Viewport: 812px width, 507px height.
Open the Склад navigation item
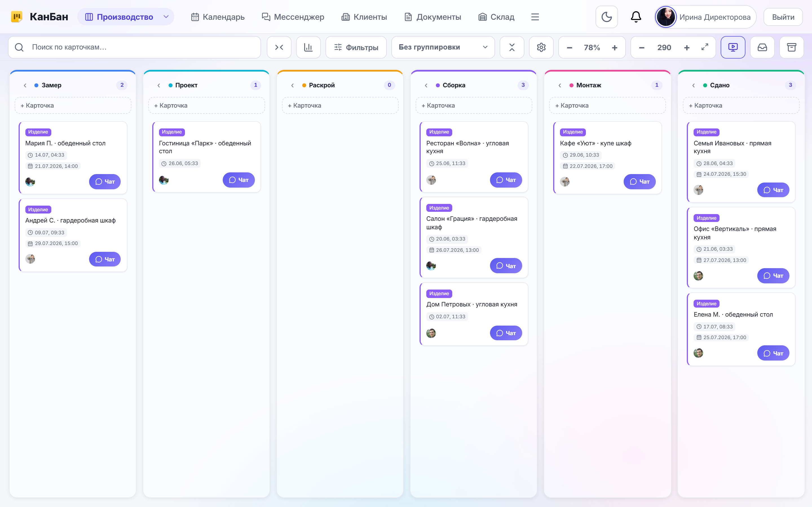coord(496,17)
